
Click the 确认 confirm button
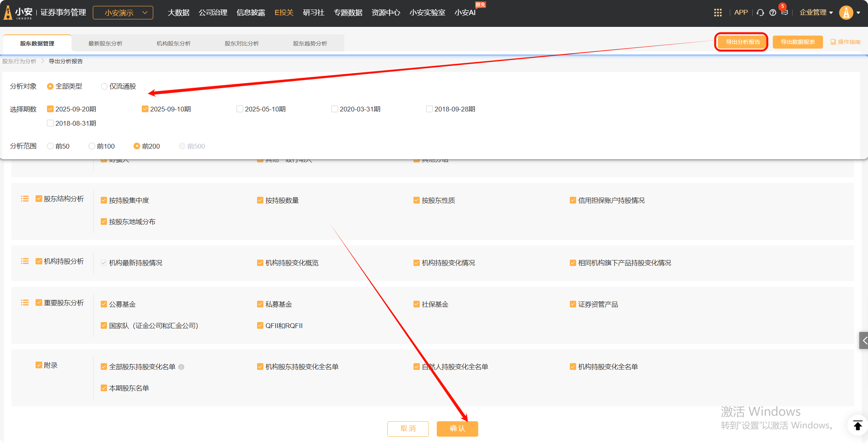pos(457,429)
